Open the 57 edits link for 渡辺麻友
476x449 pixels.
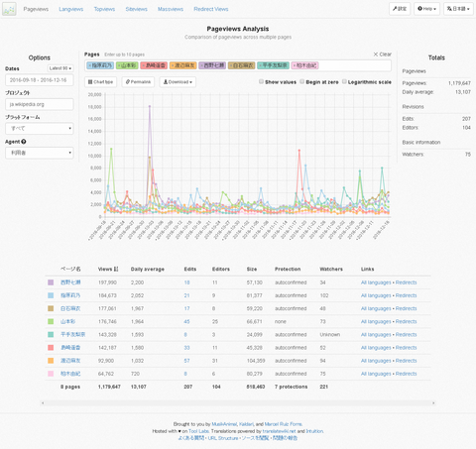[x=186, y=361]
